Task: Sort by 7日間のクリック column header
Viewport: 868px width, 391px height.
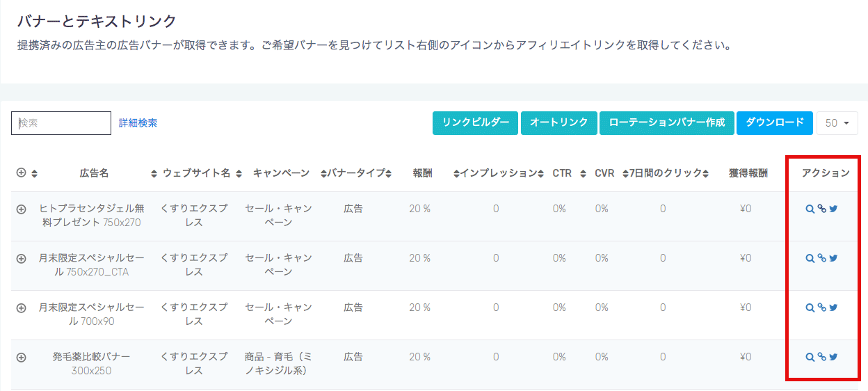Action: (x=664, y=173)
